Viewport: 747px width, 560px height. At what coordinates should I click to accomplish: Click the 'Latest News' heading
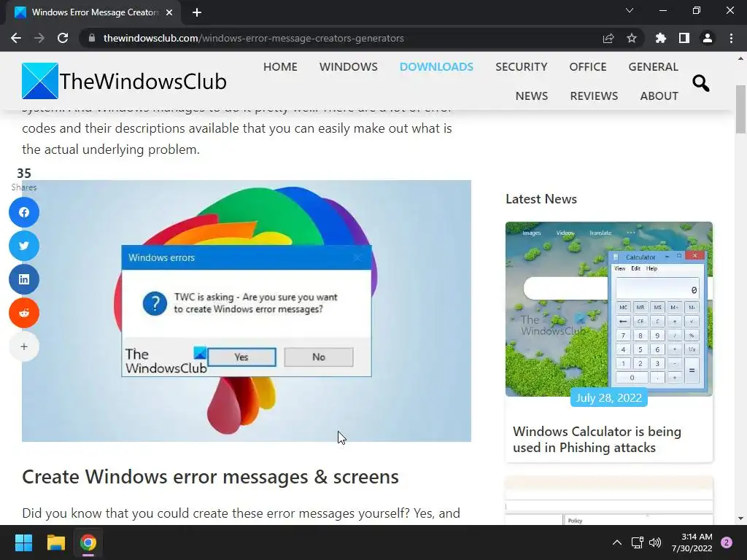coord(541,199)
